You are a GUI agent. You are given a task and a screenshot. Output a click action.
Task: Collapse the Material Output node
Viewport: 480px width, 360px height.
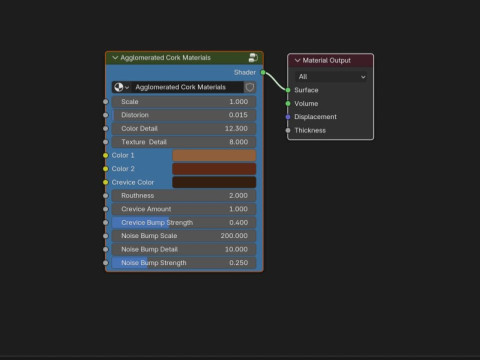click(297, 60)
